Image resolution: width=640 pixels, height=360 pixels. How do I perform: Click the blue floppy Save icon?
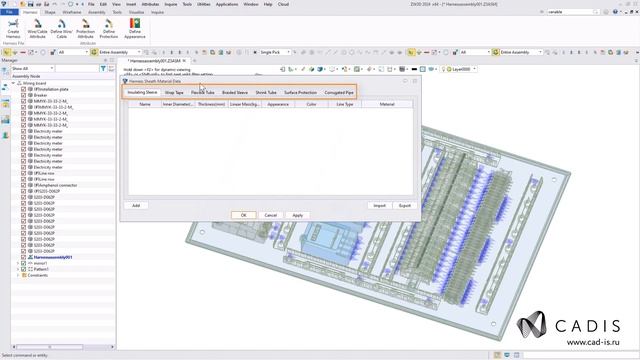[31, 4]
